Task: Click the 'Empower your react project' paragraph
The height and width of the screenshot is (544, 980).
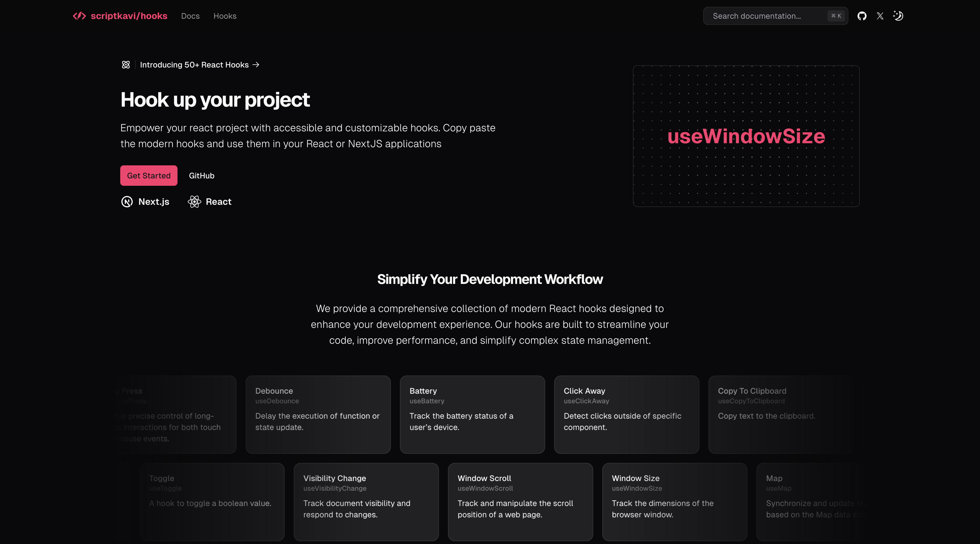Action: 308,136
